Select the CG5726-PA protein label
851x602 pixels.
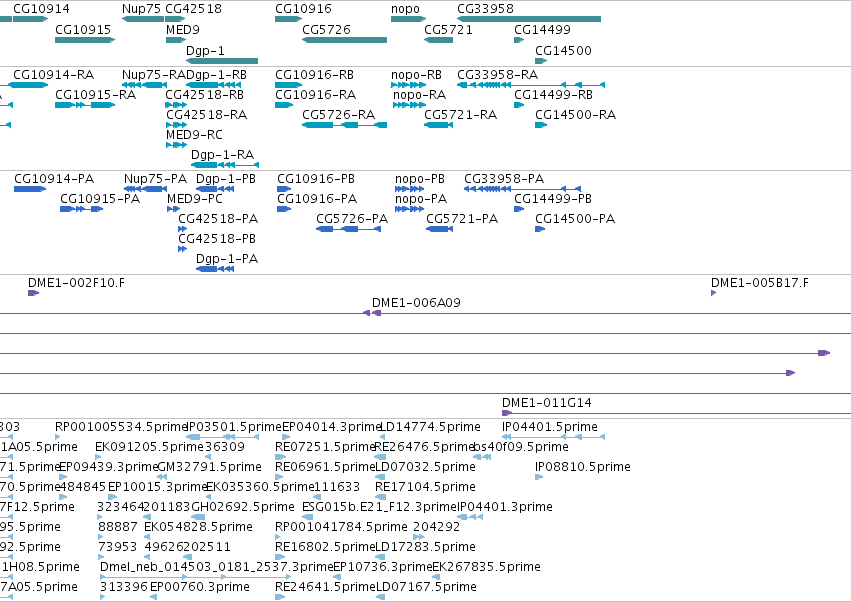coord(352,219)
